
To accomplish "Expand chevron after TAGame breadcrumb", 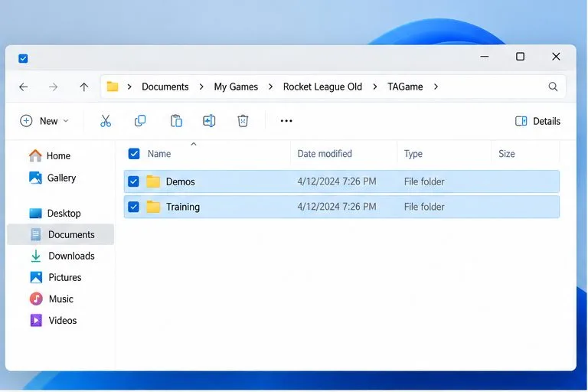I will 436,87.
